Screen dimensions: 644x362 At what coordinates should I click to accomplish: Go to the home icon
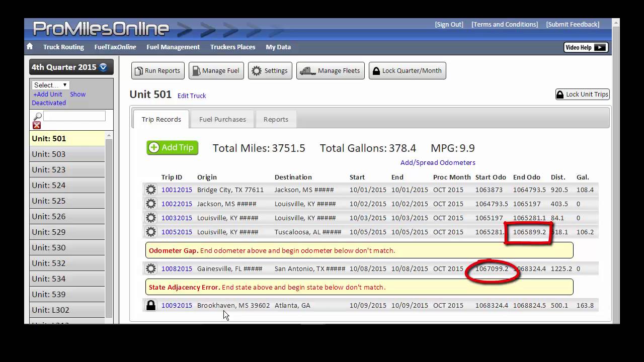click(30, 47)
